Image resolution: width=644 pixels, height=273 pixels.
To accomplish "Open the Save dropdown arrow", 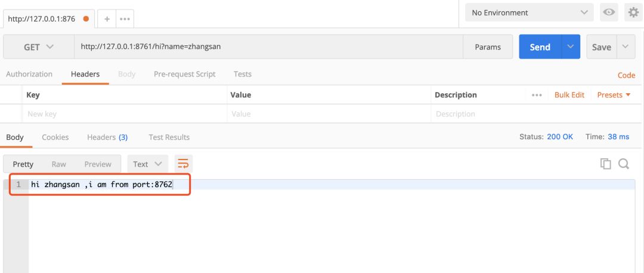I will pos(625,47).
